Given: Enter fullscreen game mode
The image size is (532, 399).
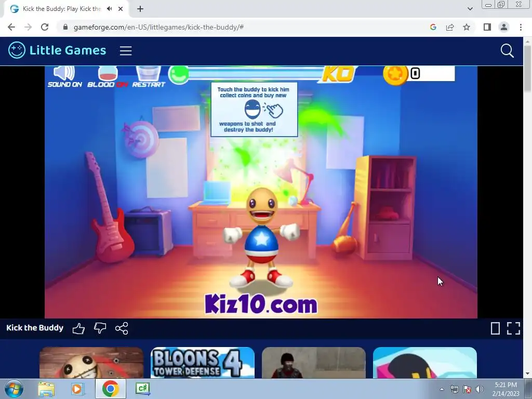Looking at the screenshot, I should 513,328.
